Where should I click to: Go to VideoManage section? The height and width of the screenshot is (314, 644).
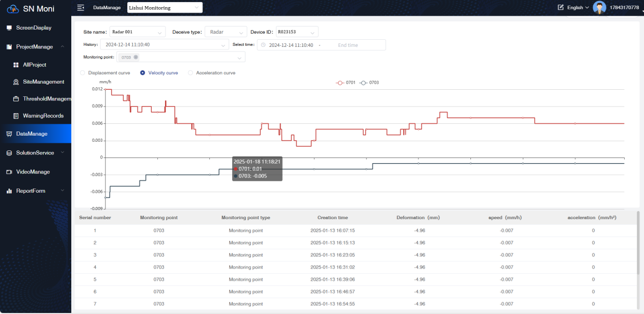(33, 172)
